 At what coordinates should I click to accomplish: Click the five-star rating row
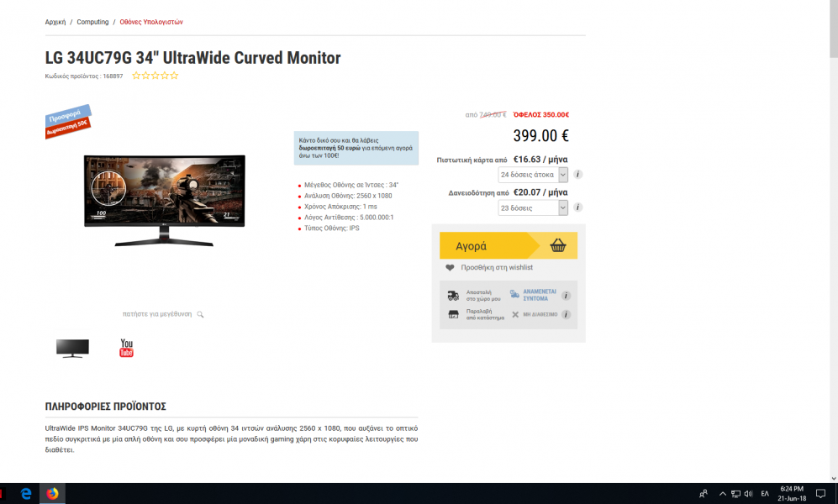tap(155, 76)
